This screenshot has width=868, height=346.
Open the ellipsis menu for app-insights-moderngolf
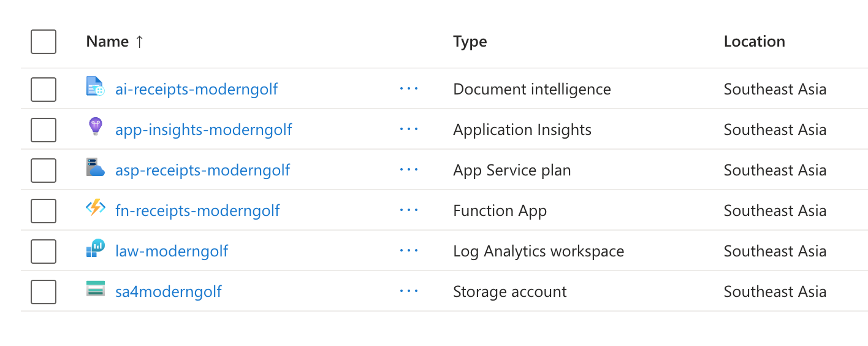coord(409,129)
